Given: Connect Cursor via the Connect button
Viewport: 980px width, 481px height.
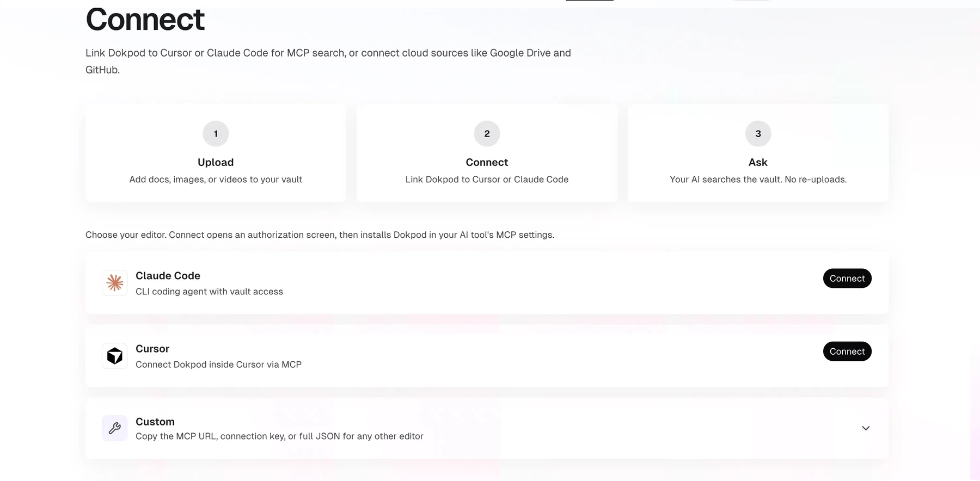Looking at the screenshot, I should coord(847,351).
